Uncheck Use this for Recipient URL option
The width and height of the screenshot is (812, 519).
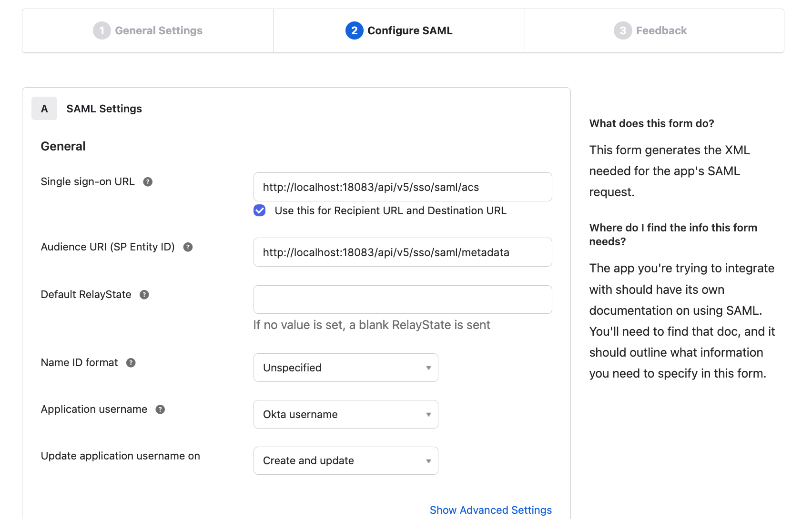(x=259, y=210)
